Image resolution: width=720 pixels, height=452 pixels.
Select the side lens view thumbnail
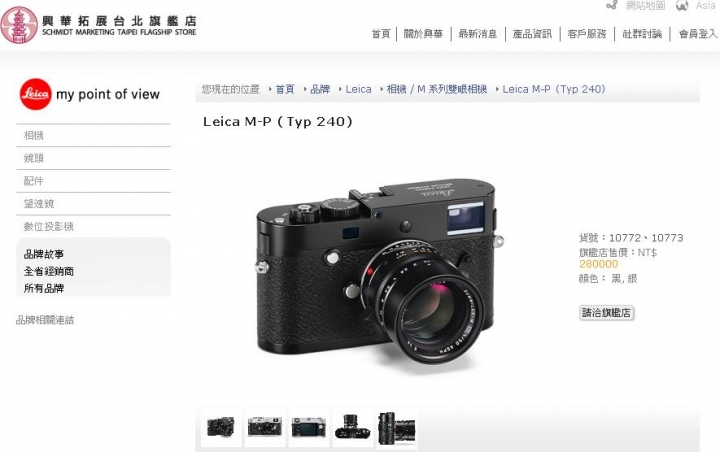click(397, 429)
